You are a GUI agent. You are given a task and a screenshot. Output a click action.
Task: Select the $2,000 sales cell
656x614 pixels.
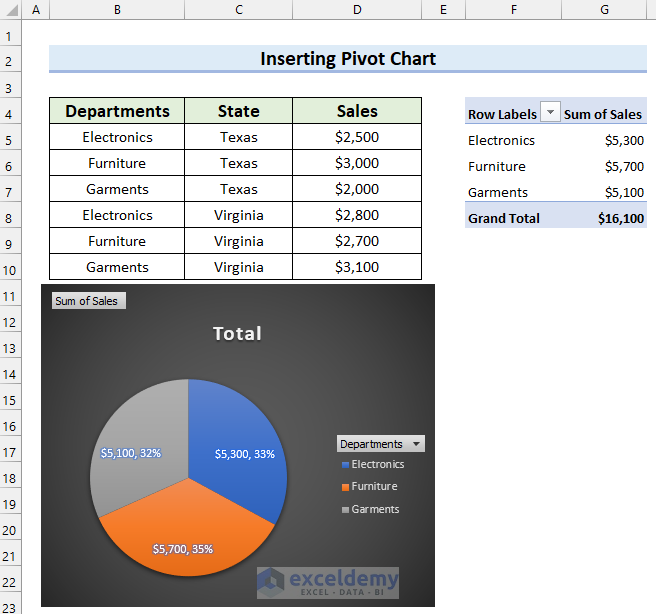pyautogui.click(x=357, y=189)
